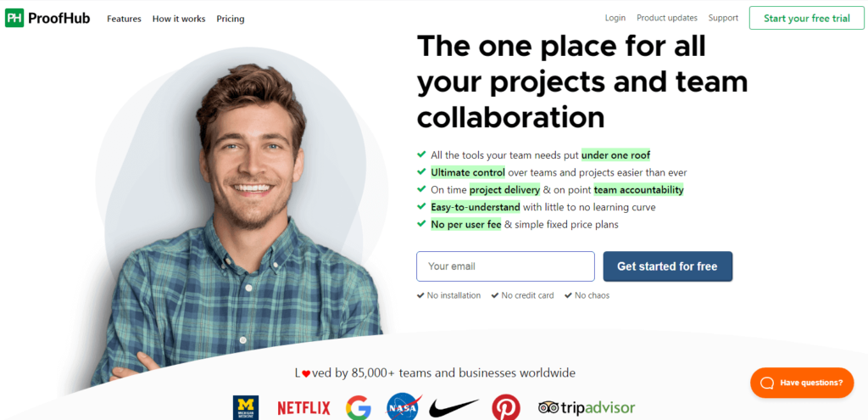Click the NASA logo
868x420 pixels.
tap(403, 406)
